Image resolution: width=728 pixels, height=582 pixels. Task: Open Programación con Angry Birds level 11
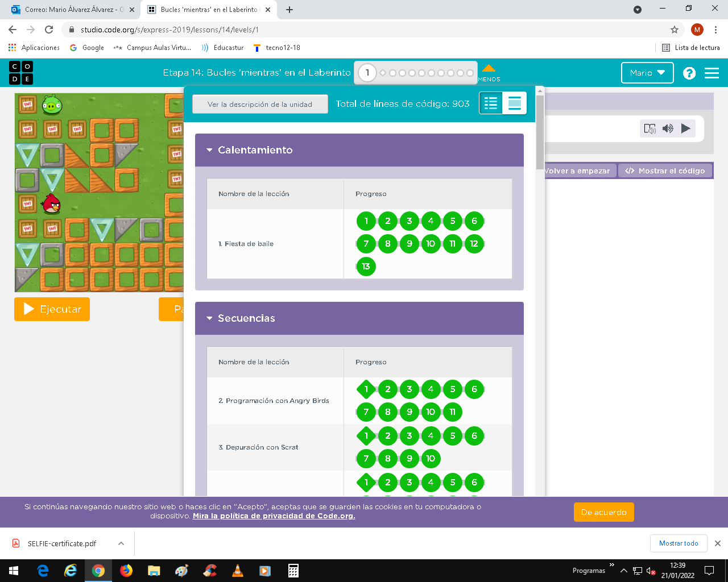point(453,412)
